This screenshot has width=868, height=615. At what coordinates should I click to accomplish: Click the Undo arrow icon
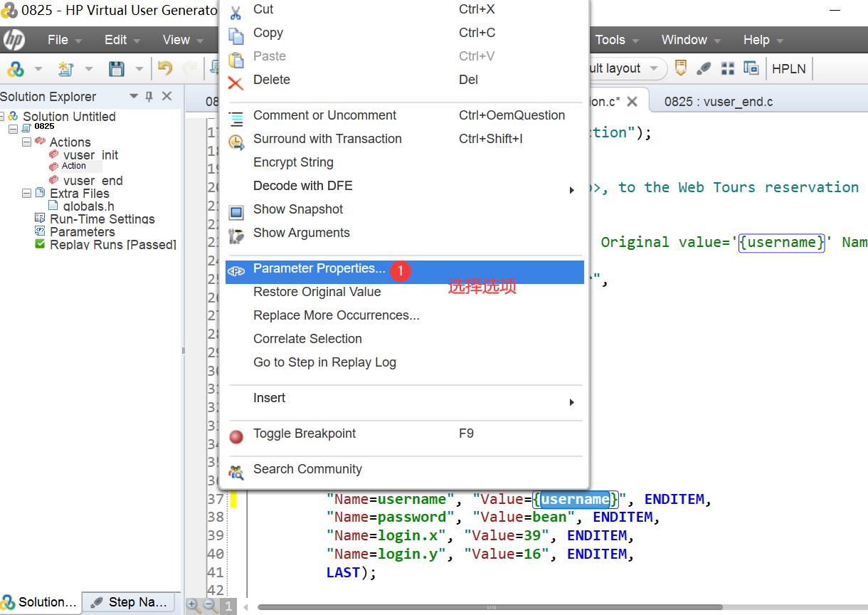[165, 68]
